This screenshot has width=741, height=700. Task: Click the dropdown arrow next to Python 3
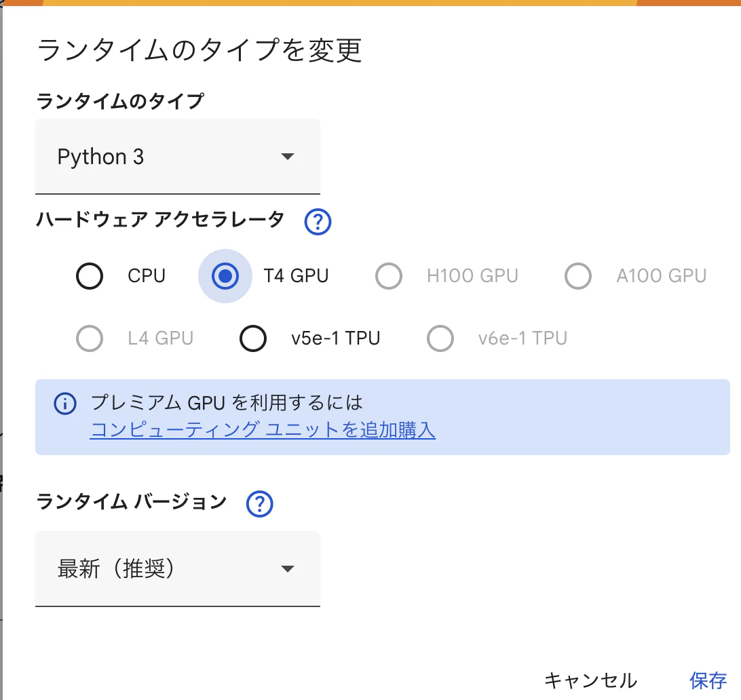[288, 157]
